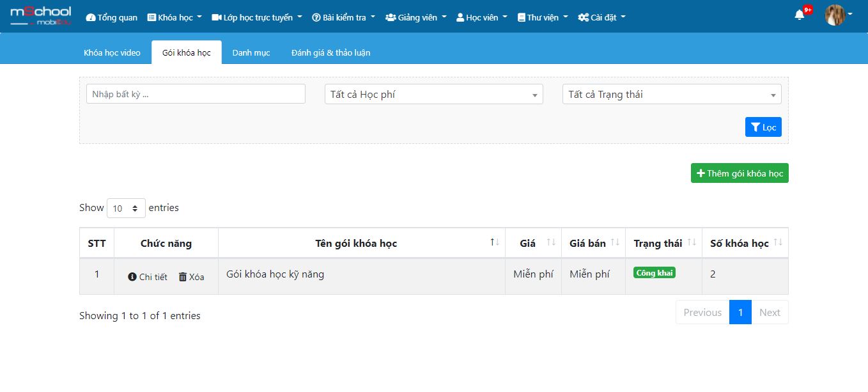
Task: Focus the Nhập bất kỳ search field
Action: click(196, 94)
